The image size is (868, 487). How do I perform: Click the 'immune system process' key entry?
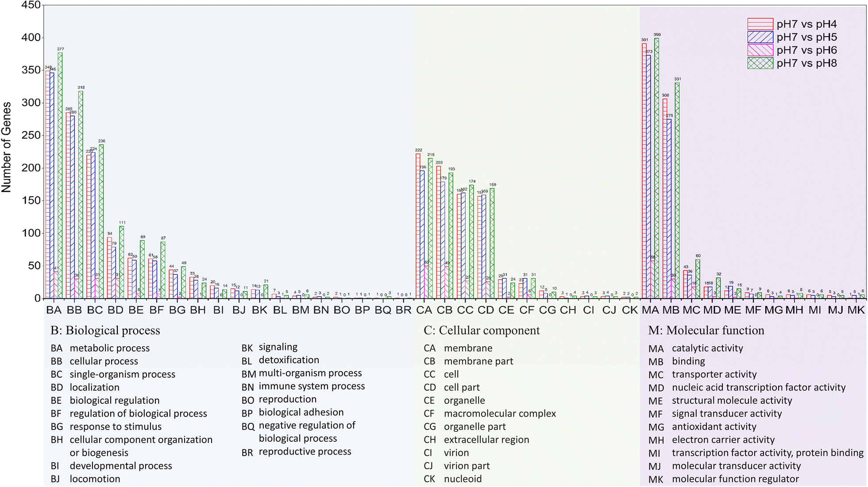click(312, 386)
